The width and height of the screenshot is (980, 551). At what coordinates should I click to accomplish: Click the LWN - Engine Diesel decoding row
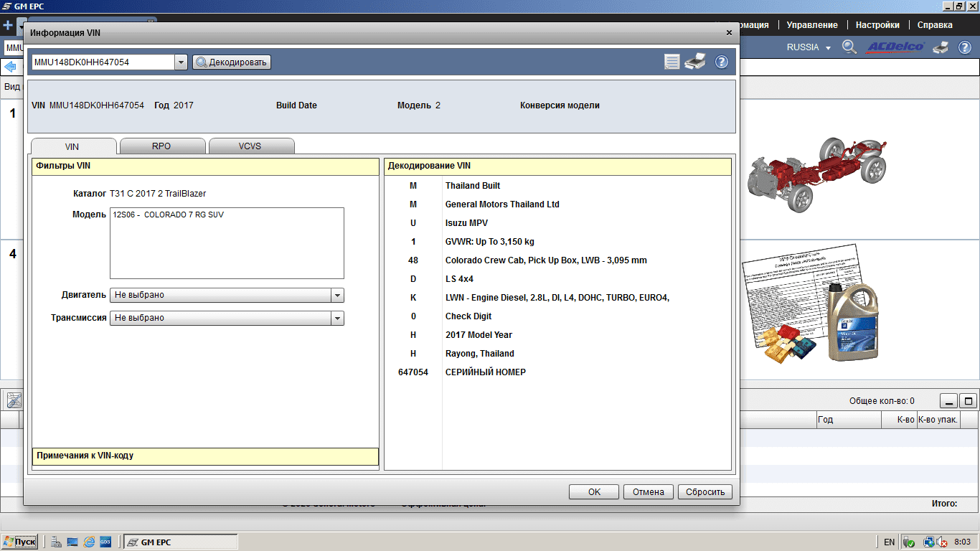click(x=558, y=298)
